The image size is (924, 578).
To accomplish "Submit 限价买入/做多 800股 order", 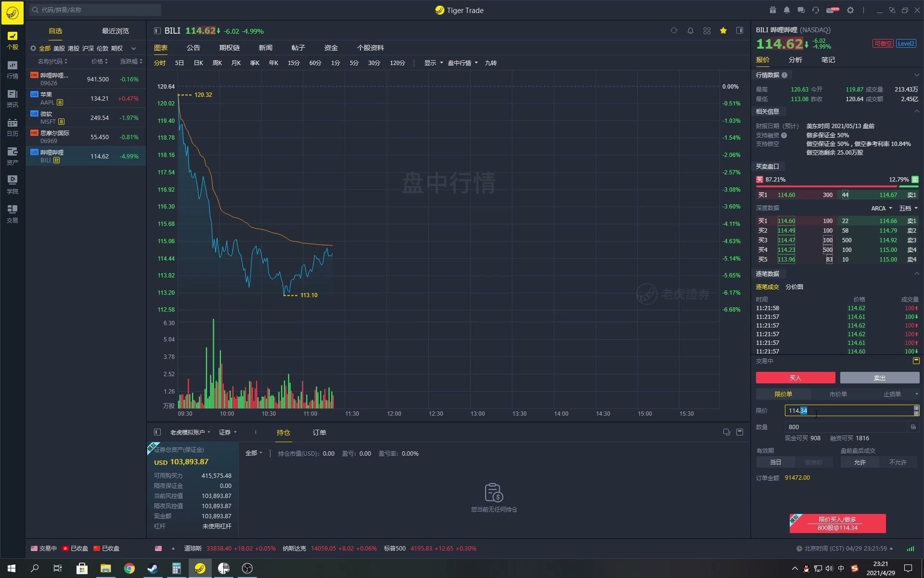I will click(837, 524).
